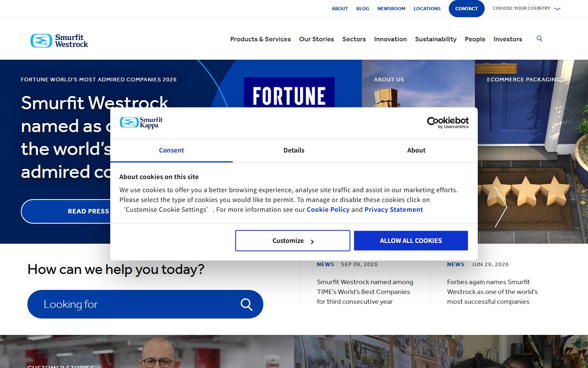This screenshot has width=588, height=368.
Task: Select the Consent tab
Action: (x=171, y=150)
